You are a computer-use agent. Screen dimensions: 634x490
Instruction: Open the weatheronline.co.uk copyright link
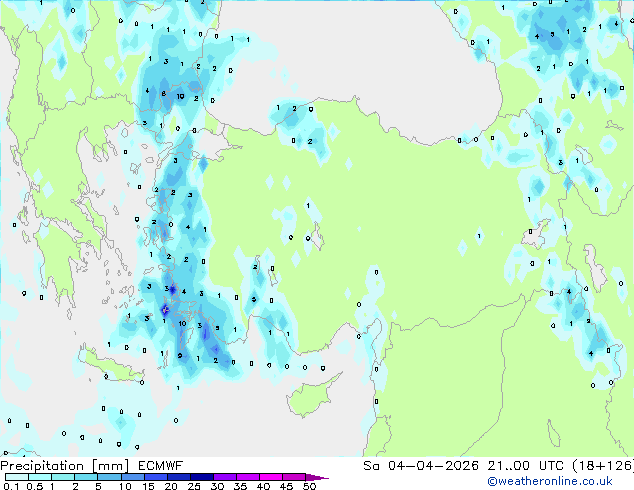click(x=550, y=481)
